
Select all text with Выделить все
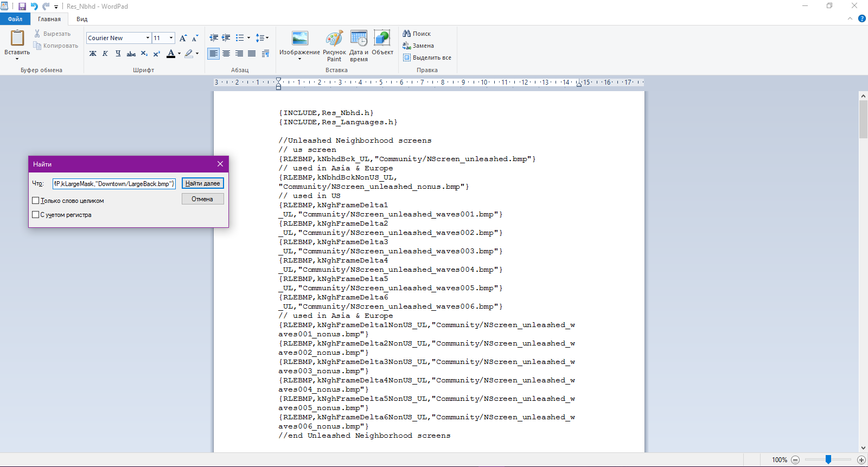[427, 57]
